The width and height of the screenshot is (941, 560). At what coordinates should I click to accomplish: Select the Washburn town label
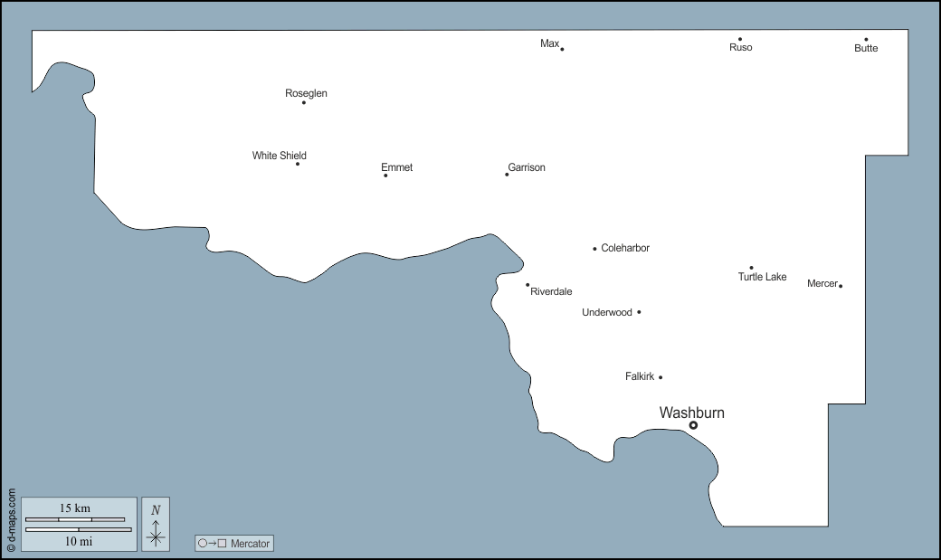[691, 413]
